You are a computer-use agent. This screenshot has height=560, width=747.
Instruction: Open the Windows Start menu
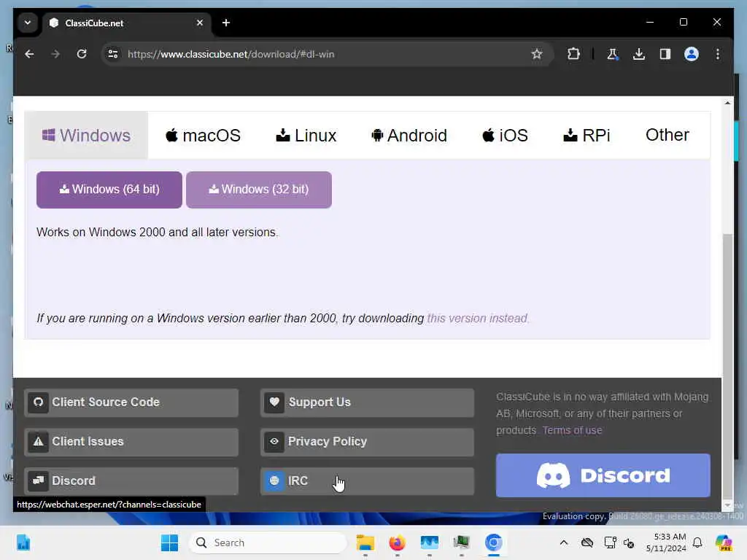(x=169, y=542)
